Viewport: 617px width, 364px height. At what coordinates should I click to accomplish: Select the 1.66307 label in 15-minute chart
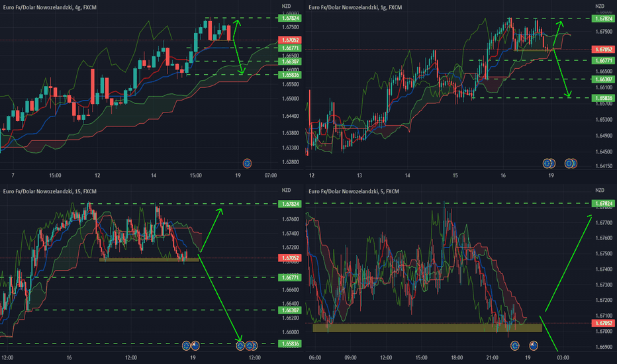click(x=290, y=310)
